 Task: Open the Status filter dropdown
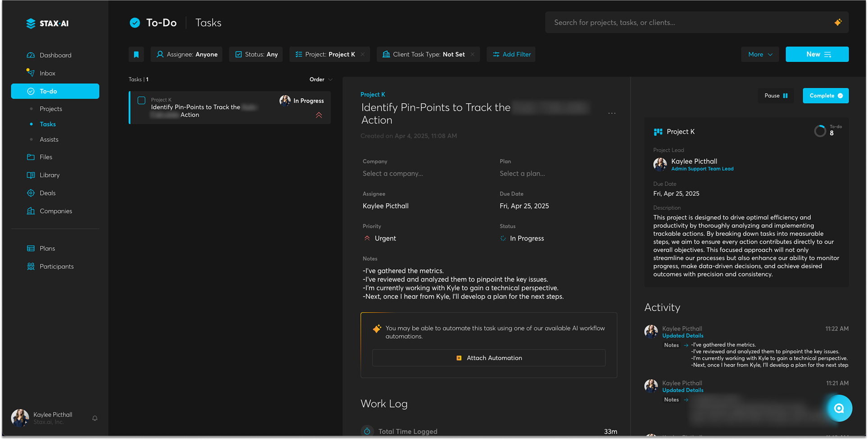(256, 54)
